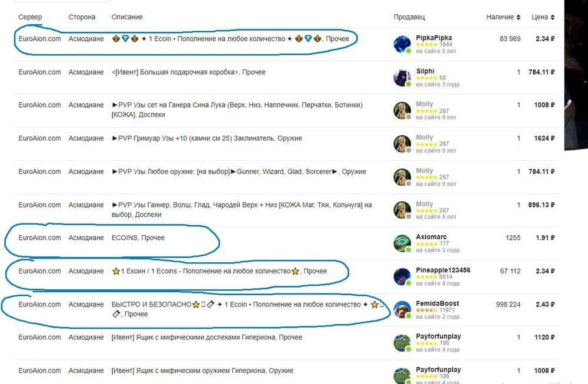Screen dimensions: 588x384
Task: Click Pineapple123456 avatar image
Action: (x=402, y=276)
